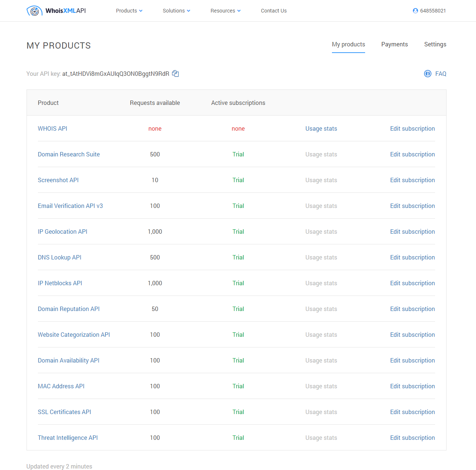Click the red 'none' requests value for WHOIS API
Viewport: 476px width, 470px height.
click(x=155, y=128)
